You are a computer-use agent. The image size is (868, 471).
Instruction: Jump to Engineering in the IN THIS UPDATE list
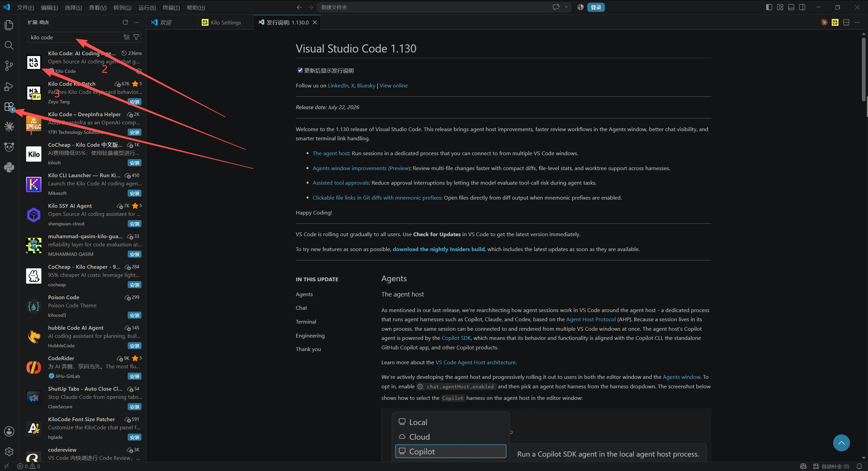click(x=310, y=335)
